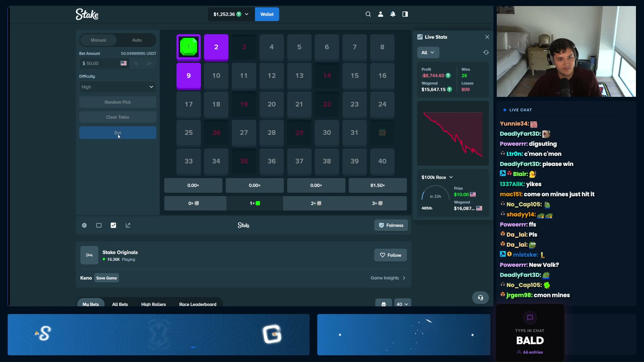Screen dimensions: 644x362
Task: Click the US flag currency icon in bet amount
Action: click(123, 63)
